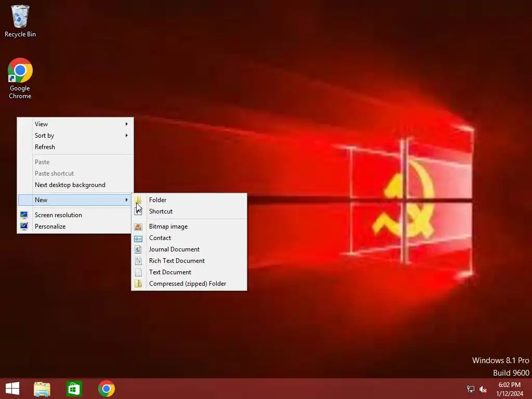Choose Refresh in the context menu
532x399 pixels.
pos(75,147)
